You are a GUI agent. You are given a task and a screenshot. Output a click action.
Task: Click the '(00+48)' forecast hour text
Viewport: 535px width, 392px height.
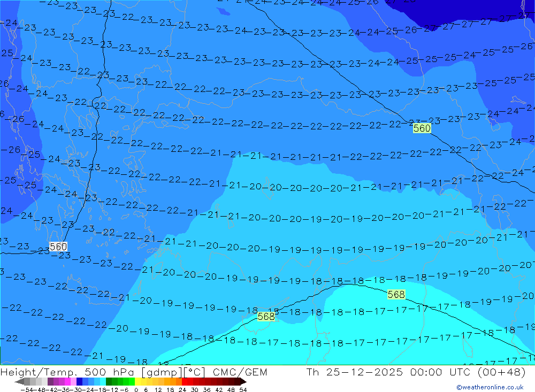pyautogui.click(x=501, y=372)
